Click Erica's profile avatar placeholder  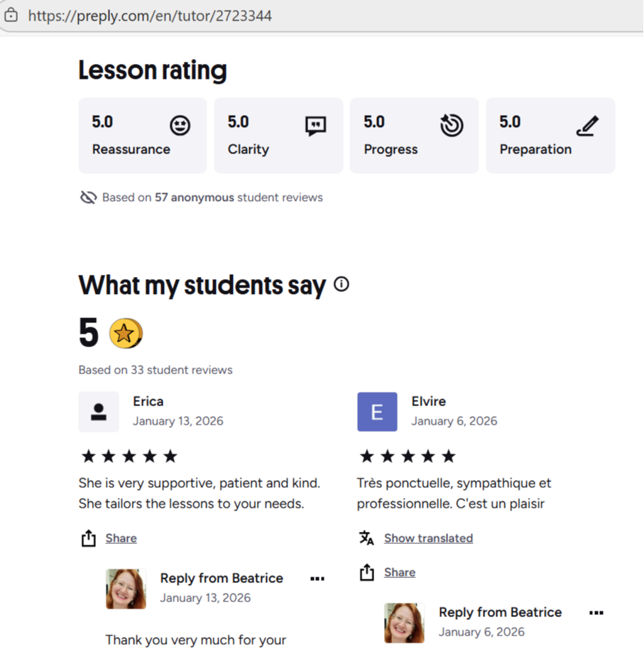pos(99,412)
